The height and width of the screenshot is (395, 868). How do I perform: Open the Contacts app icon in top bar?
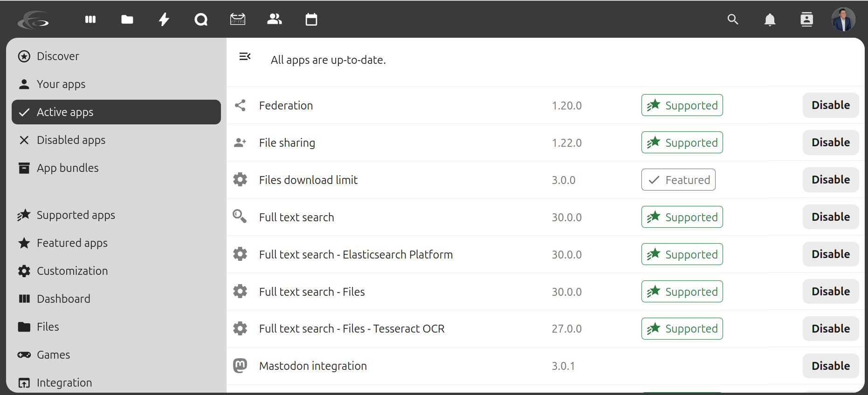click(275, 19)
